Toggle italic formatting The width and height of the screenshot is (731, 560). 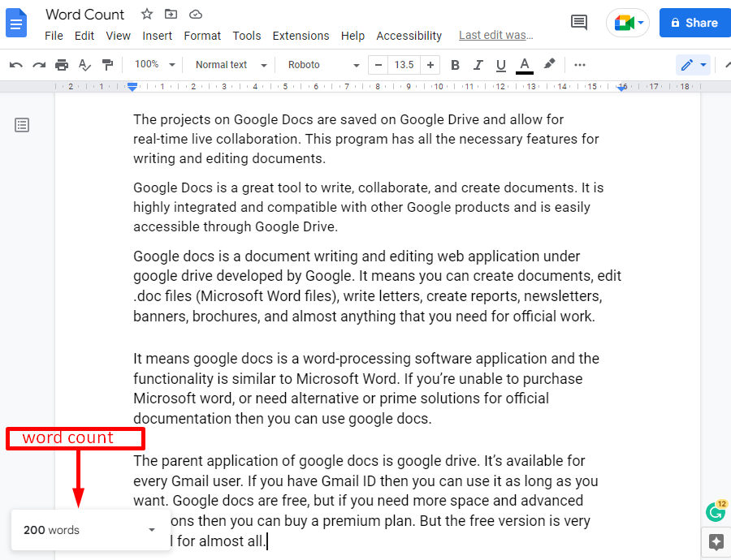tap(478, 65)
